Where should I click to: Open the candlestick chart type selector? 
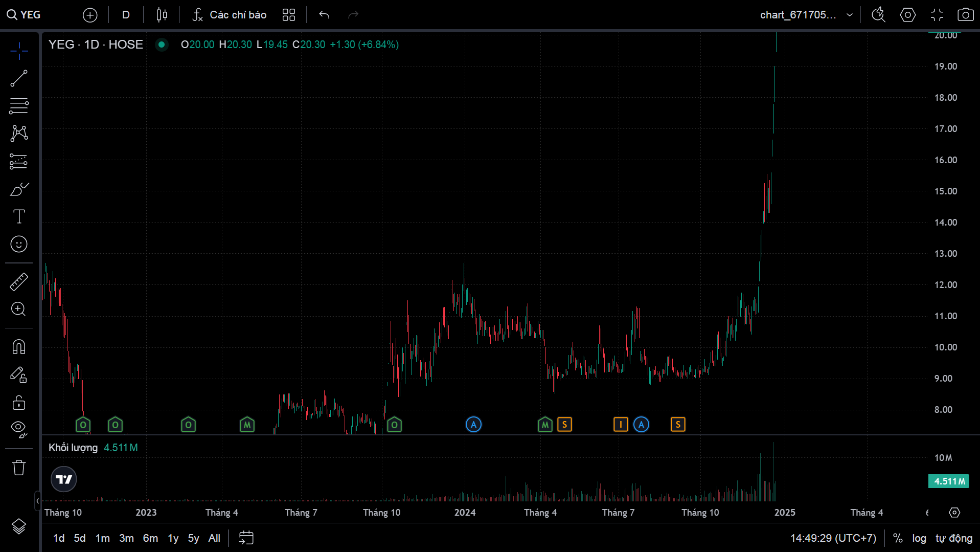coord(162,15)
